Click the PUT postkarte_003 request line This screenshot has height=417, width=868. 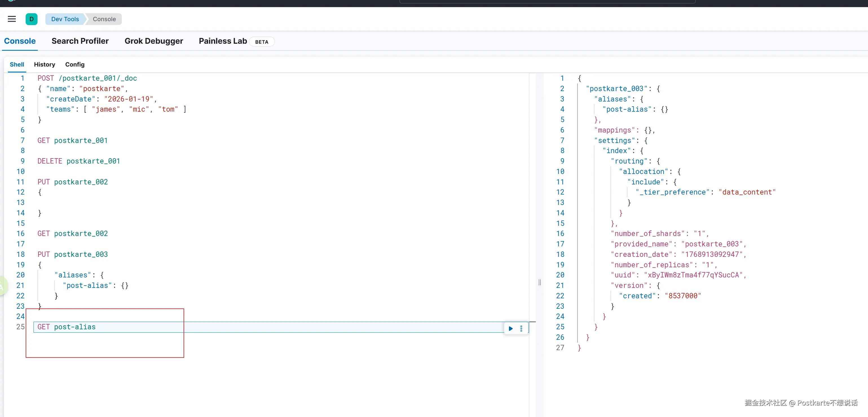click(72, 254)
